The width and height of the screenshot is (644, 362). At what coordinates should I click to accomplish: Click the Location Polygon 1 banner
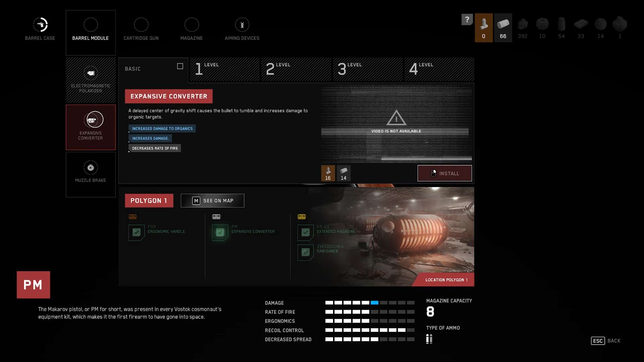coord(443,280)
